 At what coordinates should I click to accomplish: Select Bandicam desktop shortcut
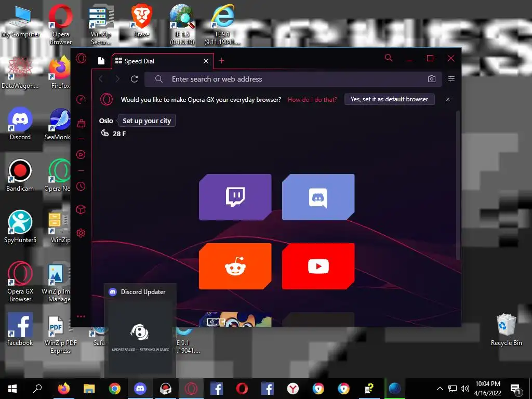point(20,175)
